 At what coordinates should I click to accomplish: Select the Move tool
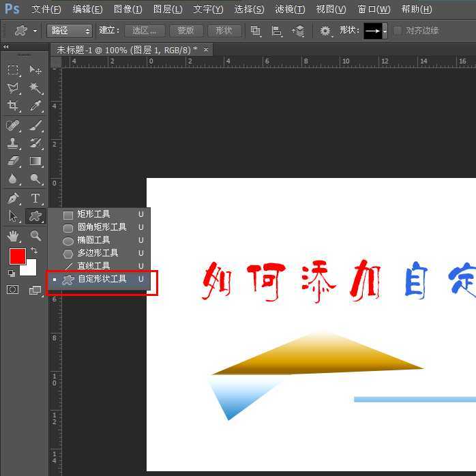click(x=35, y=70)
